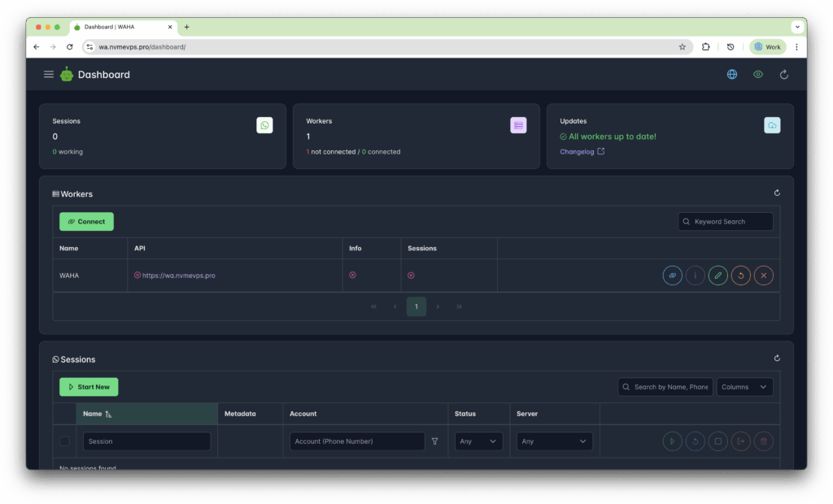Click the globe icon in header
The image size is (833, 504).
click(x=732, y=75)
